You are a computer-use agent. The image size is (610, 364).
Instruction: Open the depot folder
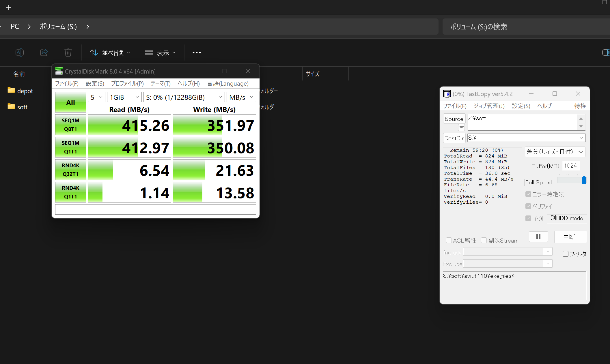(x=20, y=91)
